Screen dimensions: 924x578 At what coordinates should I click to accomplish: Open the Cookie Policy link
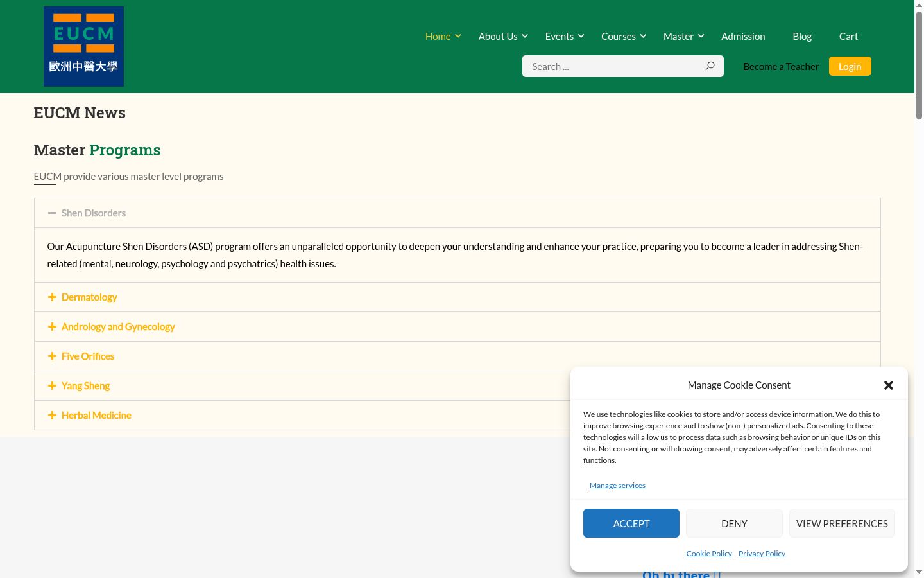pyautogui.click(x=709, y=554)
